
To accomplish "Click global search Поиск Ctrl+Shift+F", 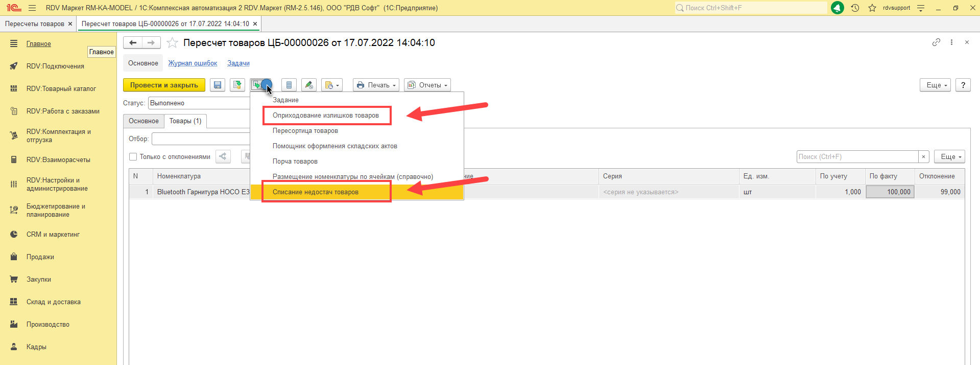I will pyautogui.click(x=751, y=8).
